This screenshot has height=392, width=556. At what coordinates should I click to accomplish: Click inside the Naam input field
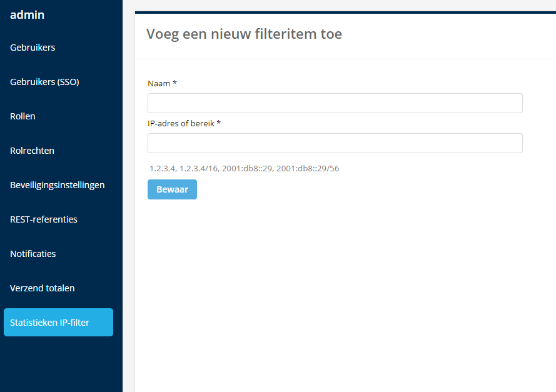335,103
